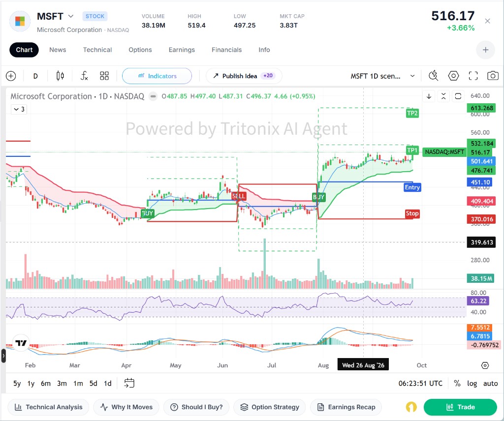Choose the candlestick chart style icon
The image size is (504, 421).
60,76
